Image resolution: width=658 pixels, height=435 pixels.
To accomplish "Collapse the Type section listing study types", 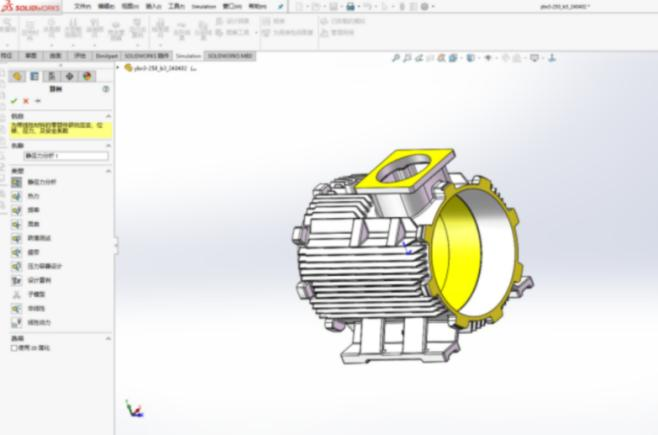I will pyautogui.click(x=108, y=171).
